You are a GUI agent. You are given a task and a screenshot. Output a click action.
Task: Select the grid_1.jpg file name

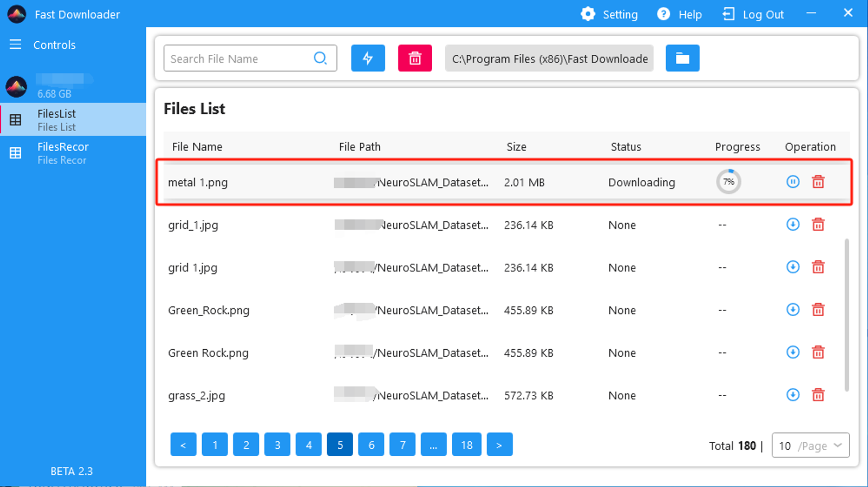pos(193,225)
